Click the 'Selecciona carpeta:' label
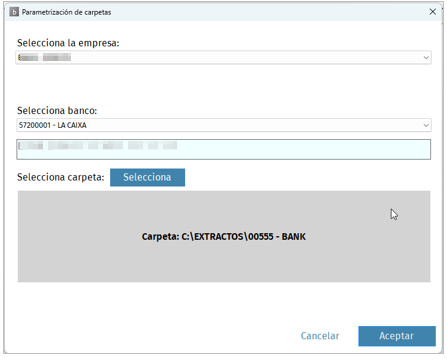This screenshot has height=360, width=447. pyautogui.click(x=61, y=177)
